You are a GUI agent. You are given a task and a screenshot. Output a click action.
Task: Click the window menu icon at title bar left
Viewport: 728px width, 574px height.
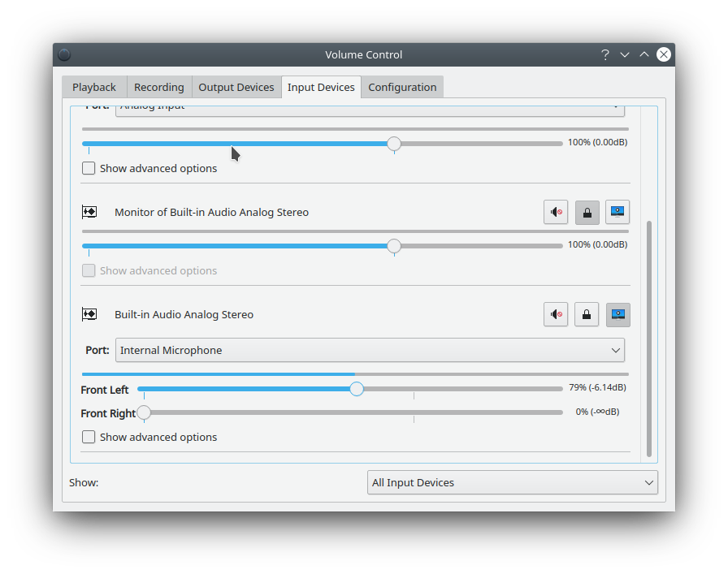64,54
